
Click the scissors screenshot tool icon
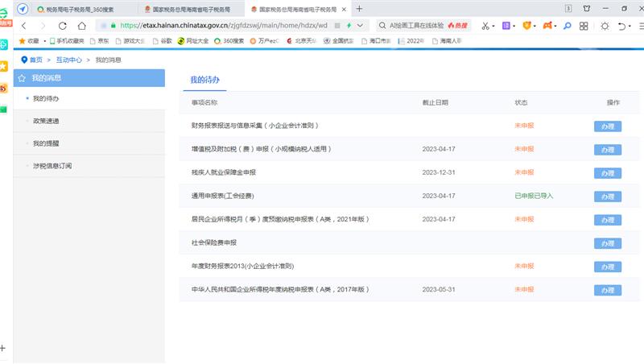(485, 26)
